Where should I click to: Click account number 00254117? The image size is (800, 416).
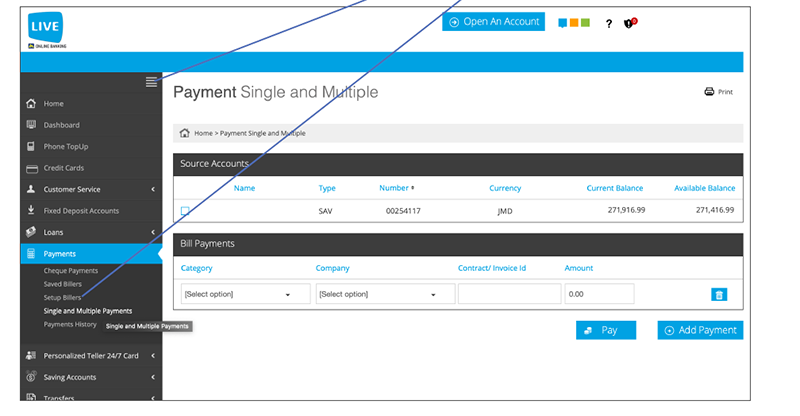click(x=403, y=211)
